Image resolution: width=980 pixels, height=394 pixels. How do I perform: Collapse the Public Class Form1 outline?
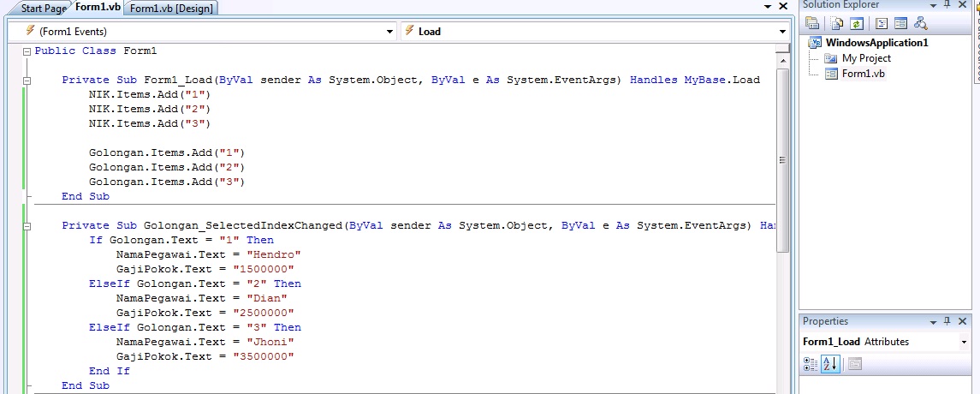27,51
